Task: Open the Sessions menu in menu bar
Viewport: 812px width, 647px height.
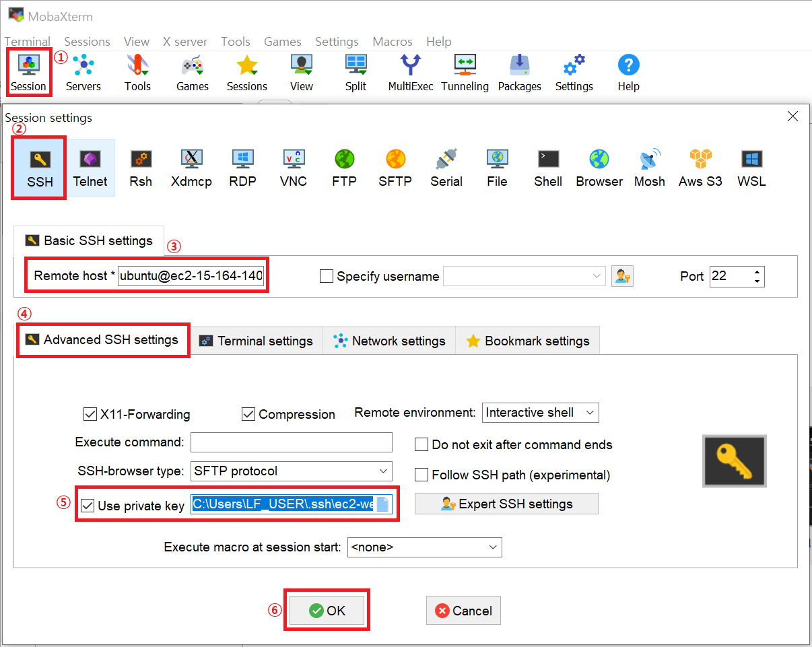Action: point(87,42)
